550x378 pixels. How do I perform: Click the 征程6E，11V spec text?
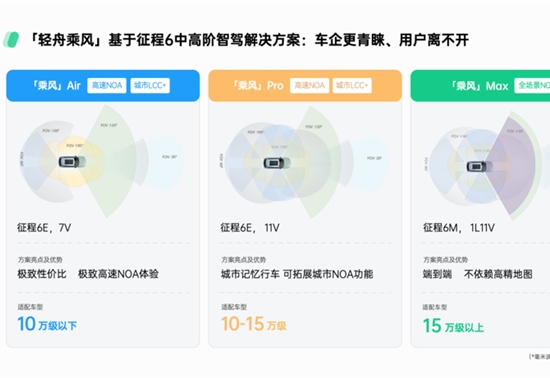250,228
